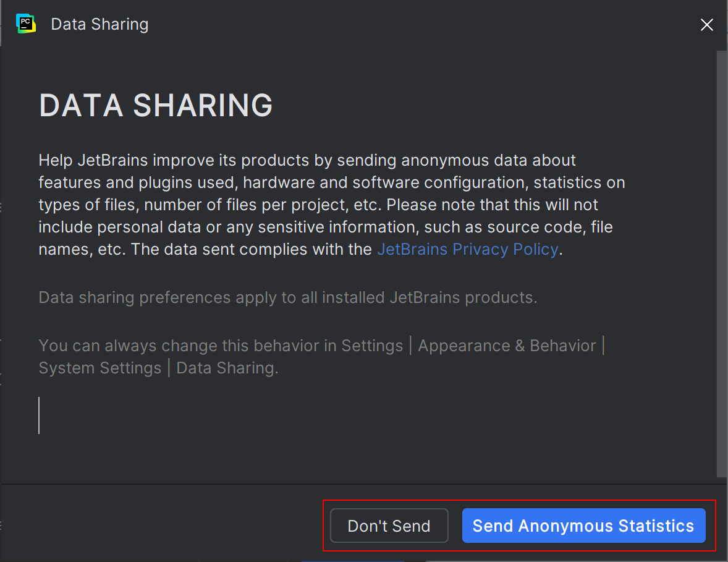This screenshot has width=728, height=562.
Task: Click the "Help JetBrains improve" paragraph text
Action: coord(309,205)
